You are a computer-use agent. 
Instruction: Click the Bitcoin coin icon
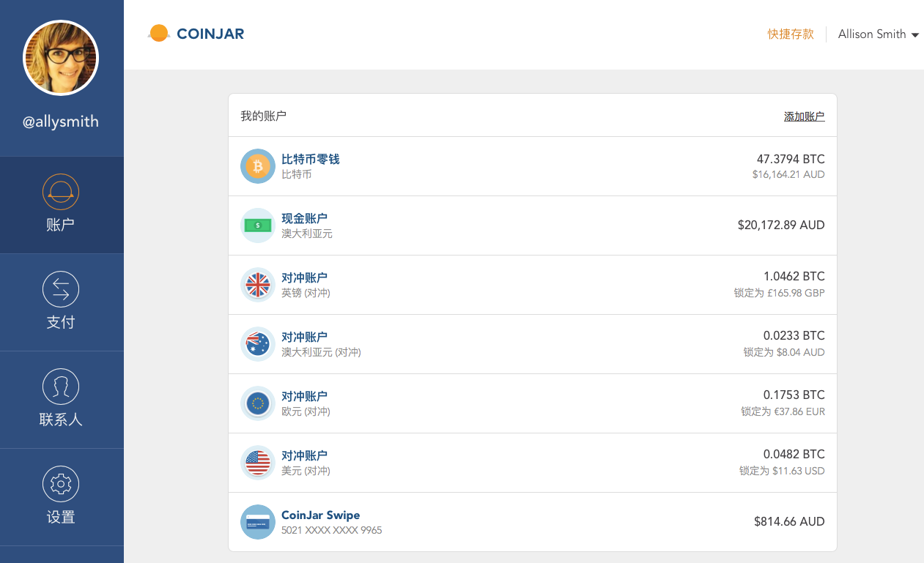point(258,166)
